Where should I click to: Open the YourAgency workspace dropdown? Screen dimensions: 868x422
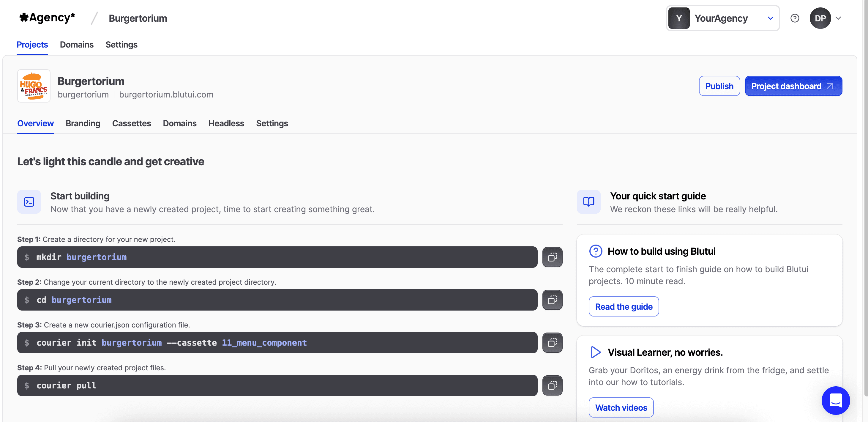coord(722,18)
